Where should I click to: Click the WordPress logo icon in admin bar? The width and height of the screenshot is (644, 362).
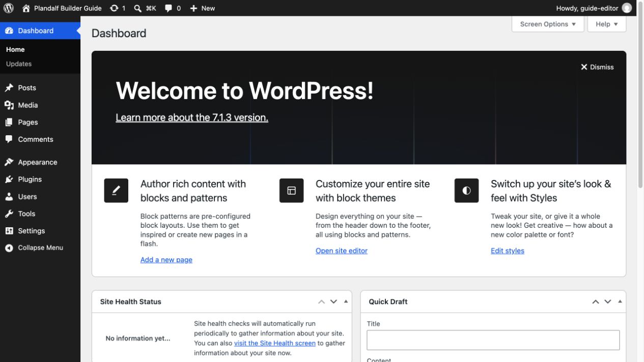click(x=9, y=8)
